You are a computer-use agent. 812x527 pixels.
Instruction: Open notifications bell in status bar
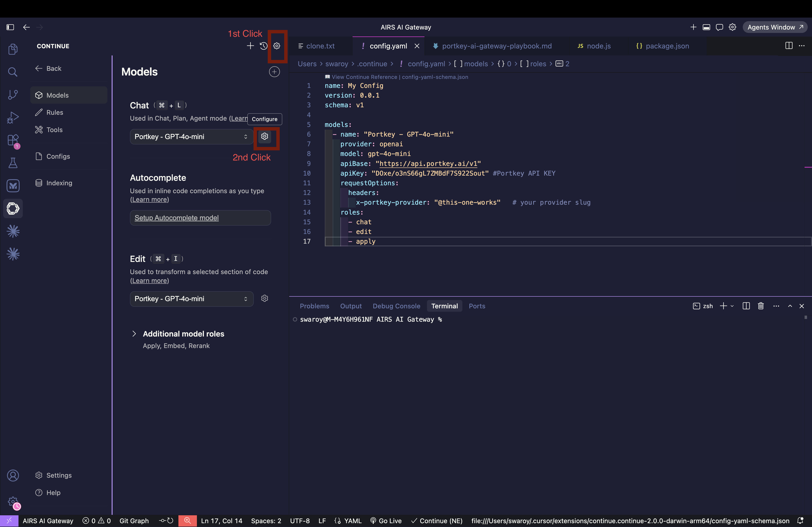800,520
